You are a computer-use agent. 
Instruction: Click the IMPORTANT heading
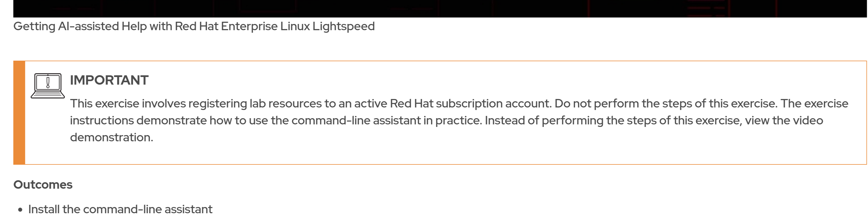coord(109,80)
